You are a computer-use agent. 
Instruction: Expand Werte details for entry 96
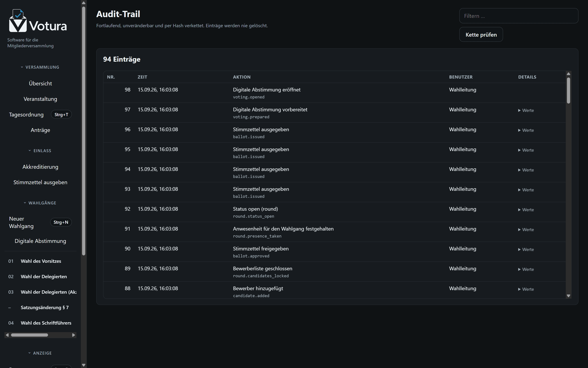pyautogui.click(x=526, y=130)
